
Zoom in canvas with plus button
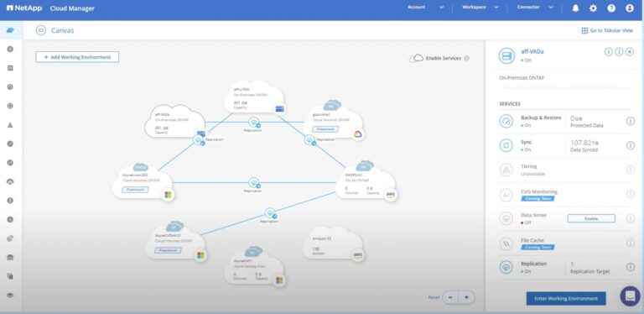[x=466, y=297]
